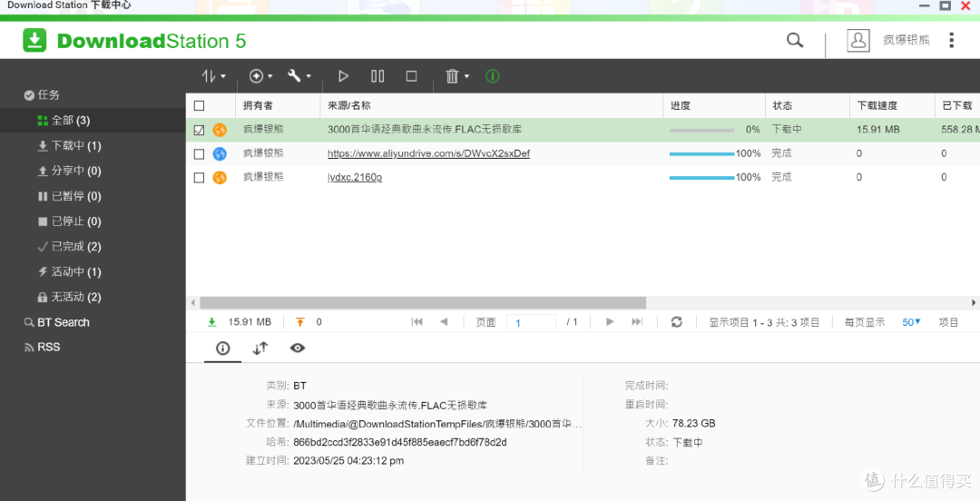Open RSS in sidebar
The image size is (980, 501).
[43, 347]
